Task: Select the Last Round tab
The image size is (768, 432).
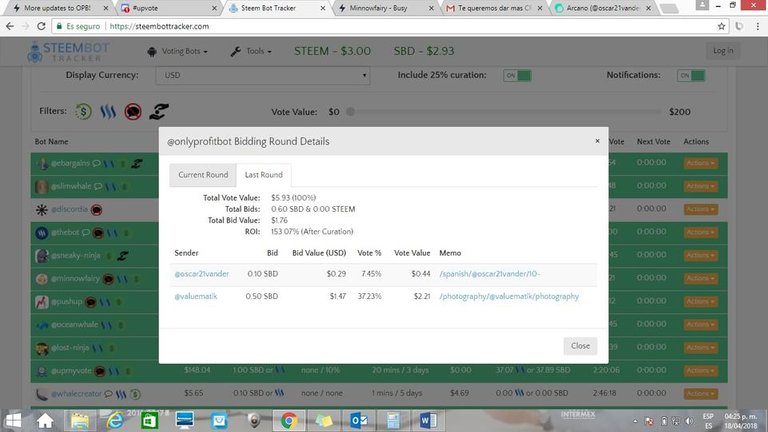Action: tap(264, 175)
